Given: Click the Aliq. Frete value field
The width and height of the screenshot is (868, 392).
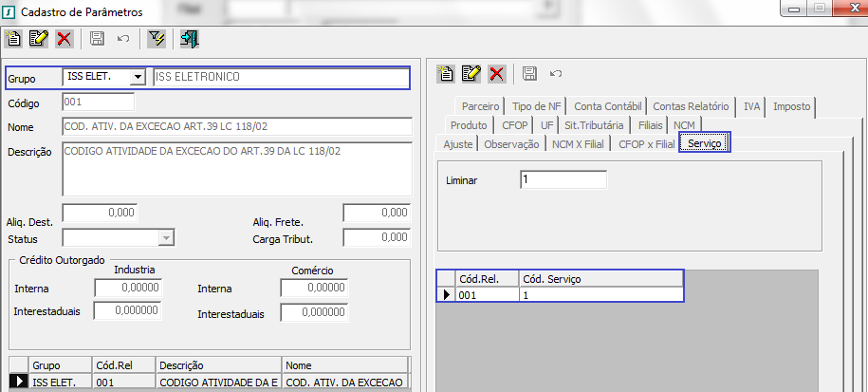Looking at the screenshot, I should coord(377,213).
